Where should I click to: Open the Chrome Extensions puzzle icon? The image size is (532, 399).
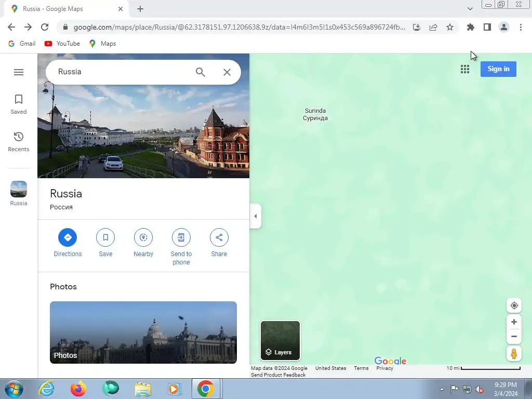tap(471, 27)
